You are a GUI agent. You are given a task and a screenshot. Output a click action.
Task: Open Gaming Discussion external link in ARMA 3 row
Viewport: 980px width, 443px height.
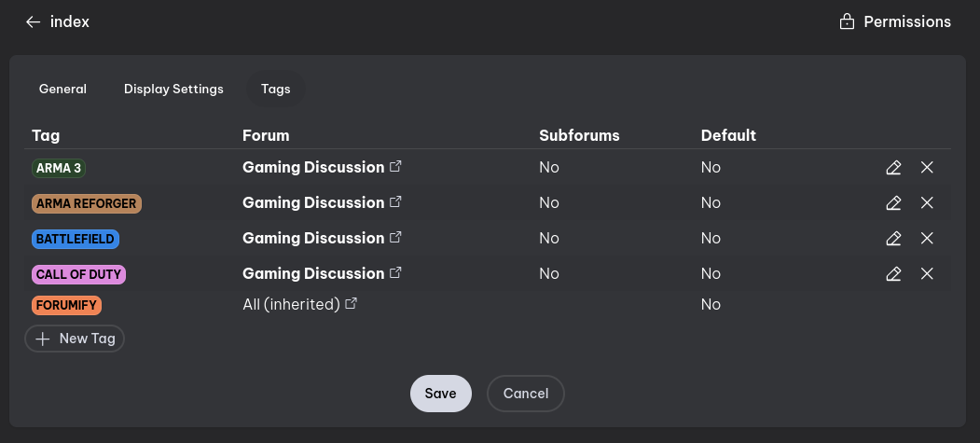[x=395, y=167]
